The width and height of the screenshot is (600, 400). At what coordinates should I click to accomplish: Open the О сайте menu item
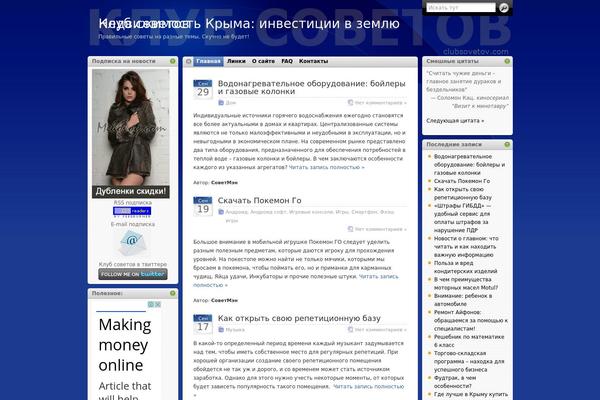(263, 61)
